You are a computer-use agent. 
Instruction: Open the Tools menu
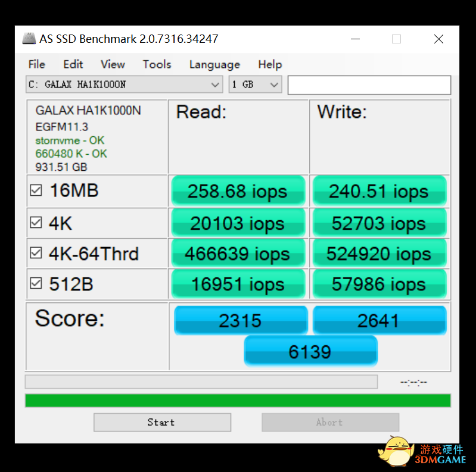coord(157,64)
